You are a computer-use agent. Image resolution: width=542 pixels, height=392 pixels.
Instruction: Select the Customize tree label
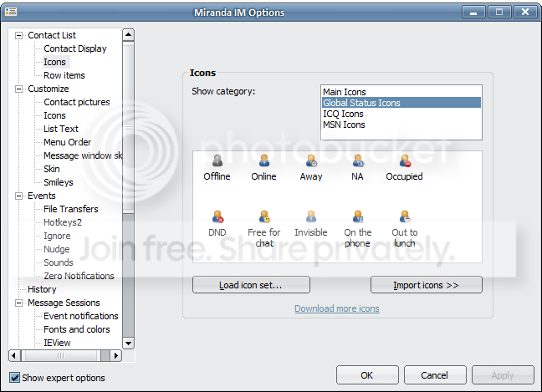49,89
